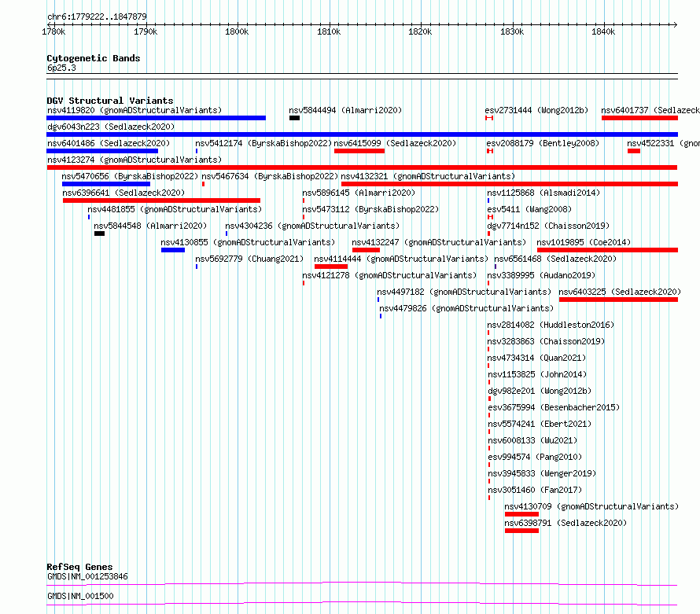Open nsv4304236 gnomAD variant label
Screen dimensions: 700x614
(312, 226)
